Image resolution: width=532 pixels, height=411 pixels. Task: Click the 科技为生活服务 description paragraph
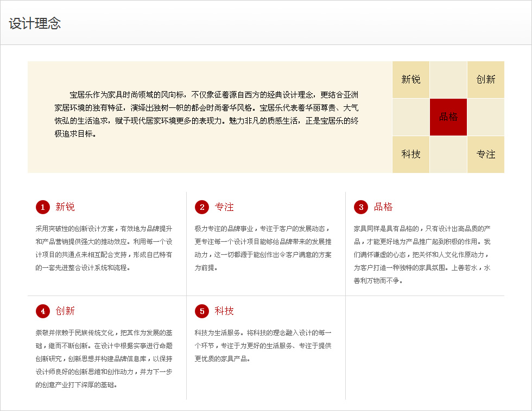(x=263, y=345)
